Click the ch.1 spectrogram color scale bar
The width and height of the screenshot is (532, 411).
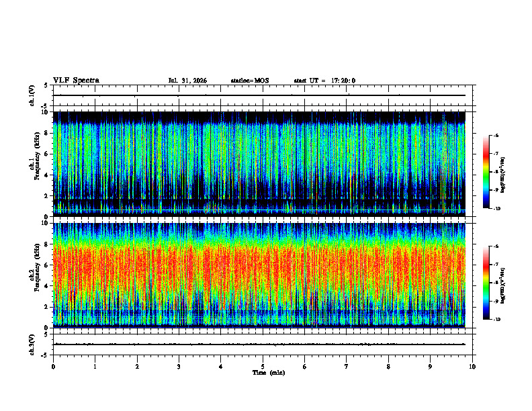coord(486,172)
